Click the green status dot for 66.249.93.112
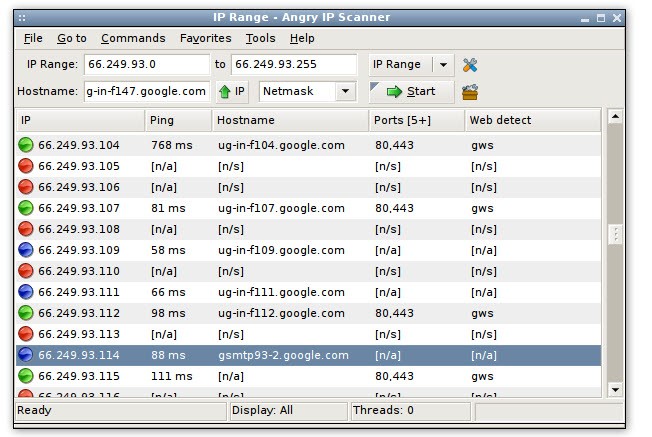 click(26, 313)
